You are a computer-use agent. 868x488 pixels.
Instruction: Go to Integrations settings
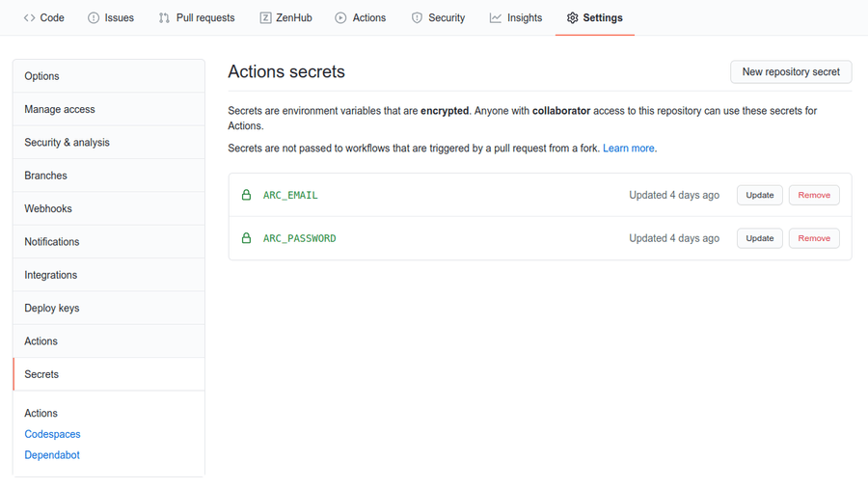click(x=109, y=275)
